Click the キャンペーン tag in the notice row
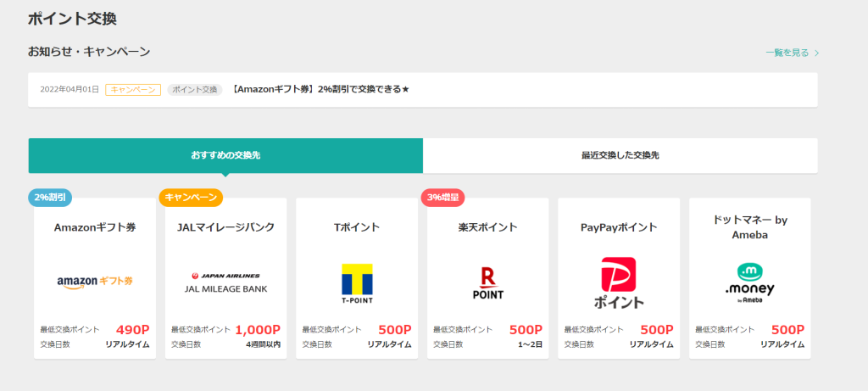Viewport: 868px width, 391px height. [133, 90]
